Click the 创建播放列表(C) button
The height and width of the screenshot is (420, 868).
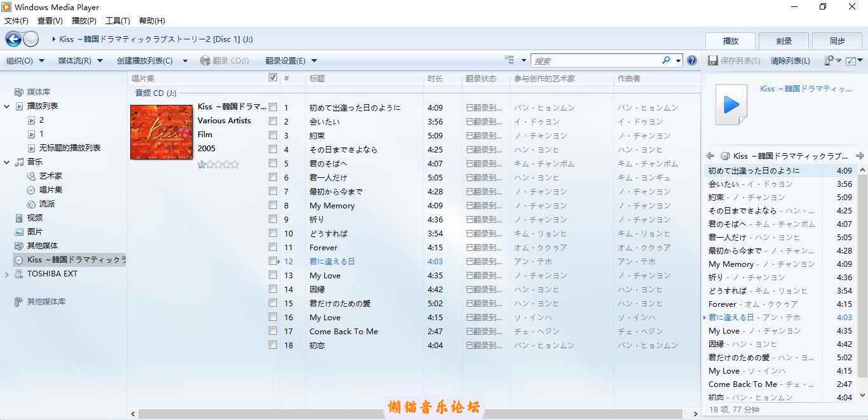coord(145,61)
